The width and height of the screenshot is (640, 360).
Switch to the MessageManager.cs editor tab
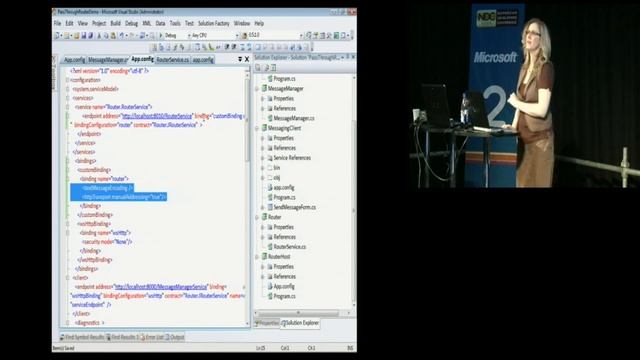(108, 60)
